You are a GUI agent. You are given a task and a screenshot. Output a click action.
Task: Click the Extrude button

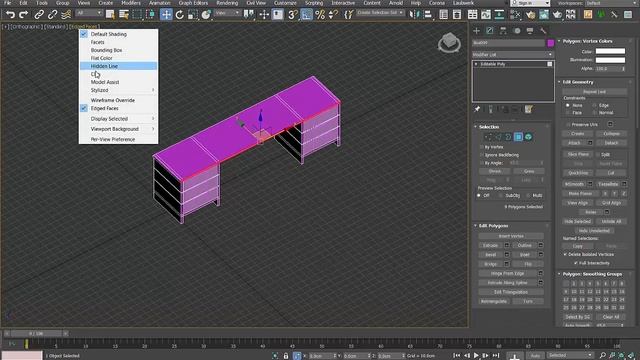(490, 245)
